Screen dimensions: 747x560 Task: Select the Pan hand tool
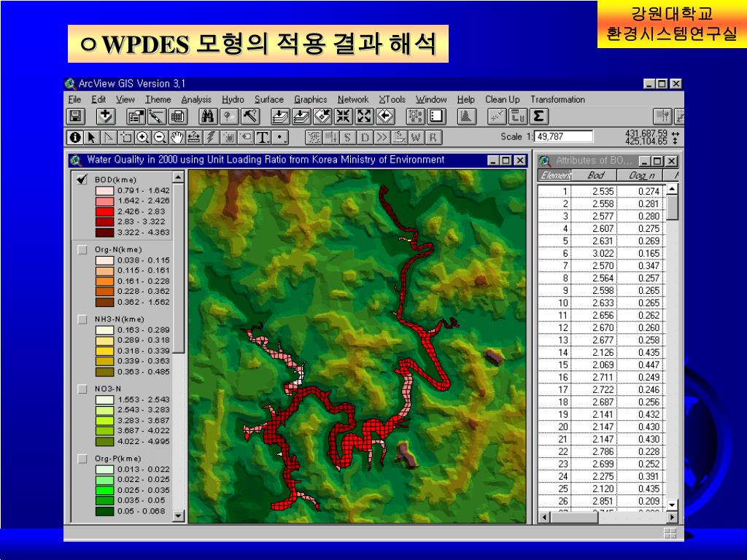[x=177, y=137]
